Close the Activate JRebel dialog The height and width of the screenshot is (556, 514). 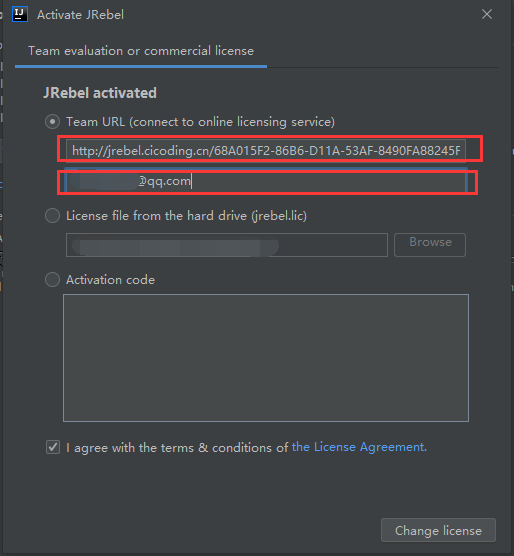pyautogui.click(x=487, y=14)
